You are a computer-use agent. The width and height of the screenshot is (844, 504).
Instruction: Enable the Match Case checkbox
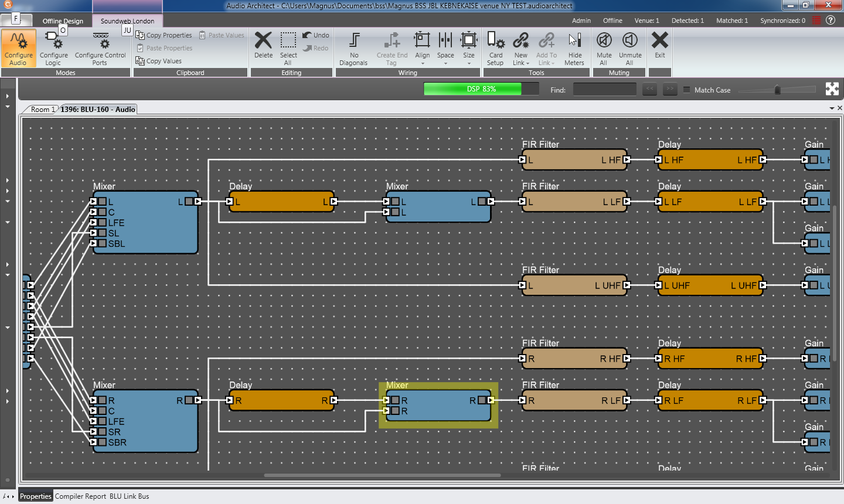[x=686, y=90]
